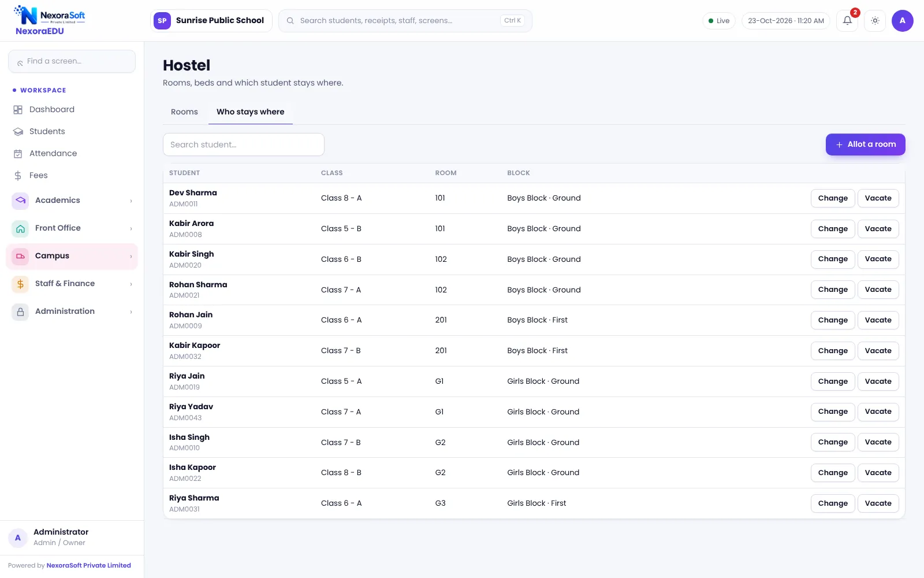Click room G3 for Riya Sharma
The width and height of the screenshot is (924, 578).
pos(441,503)
